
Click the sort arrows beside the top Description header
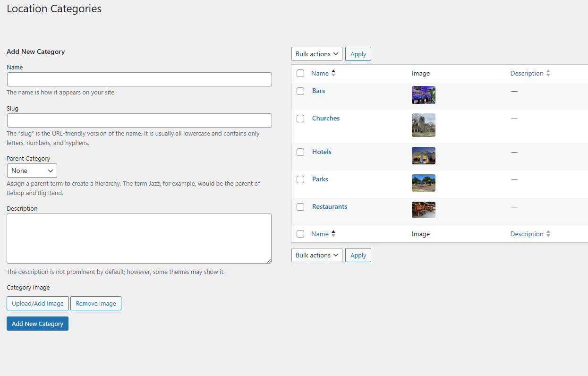point(548,73)
